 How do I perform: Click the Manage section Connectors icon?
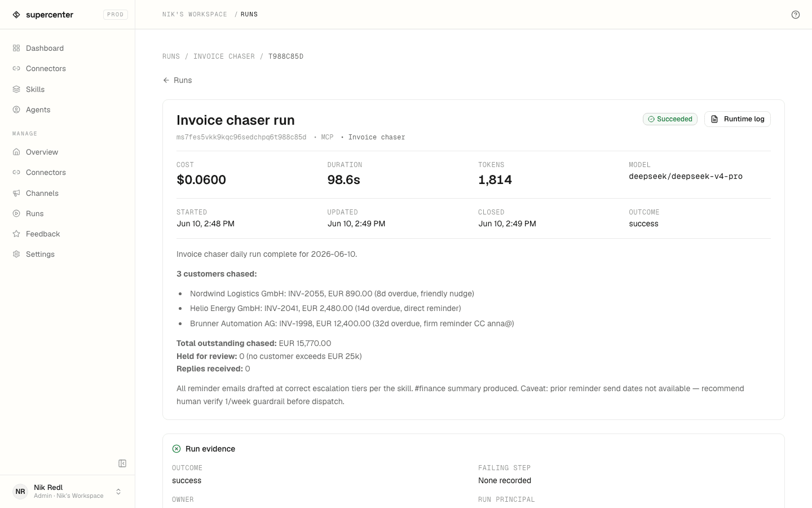tap(16, 172)
